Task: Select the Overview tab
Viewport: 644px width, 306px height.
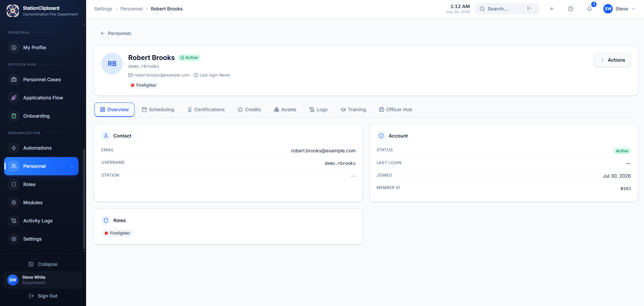Action: pos(114,110)
